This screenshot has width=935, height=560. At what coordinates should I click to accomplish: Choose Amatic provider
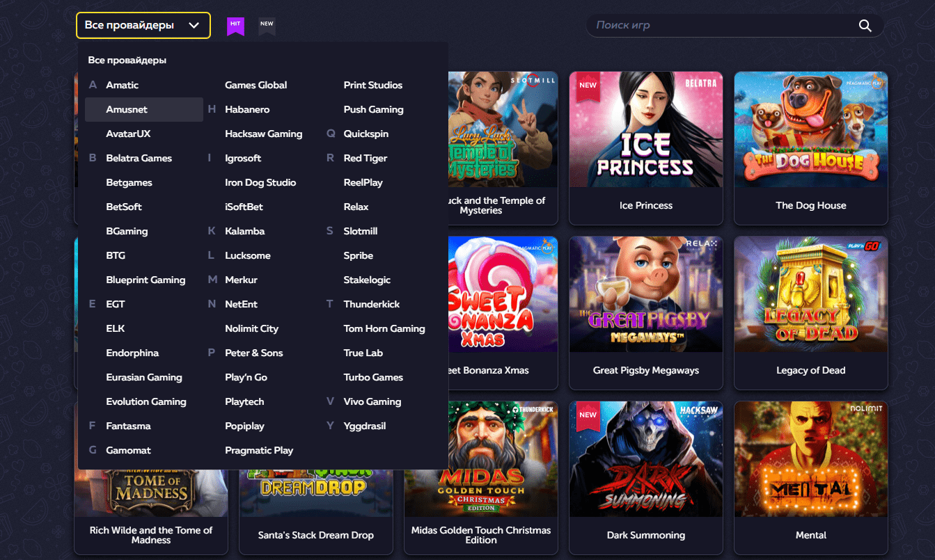click(123, 85)
